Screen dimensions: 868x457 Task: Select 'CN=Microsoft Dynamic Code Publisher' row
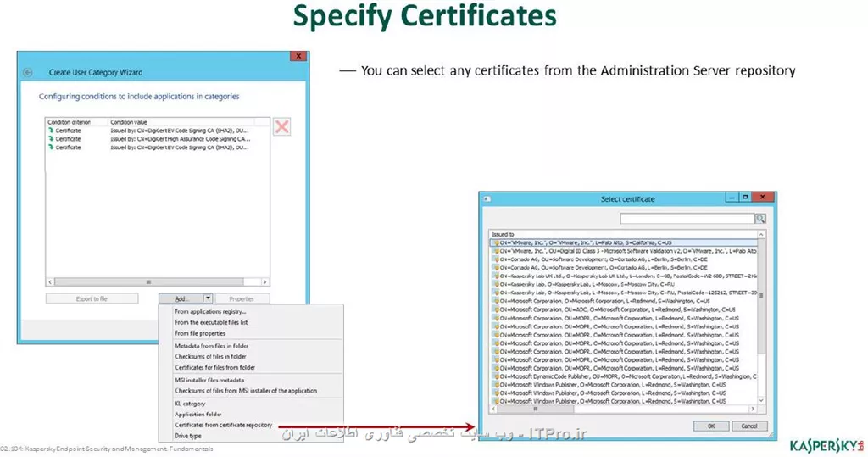pyautogui.click(x=623, y=376)
